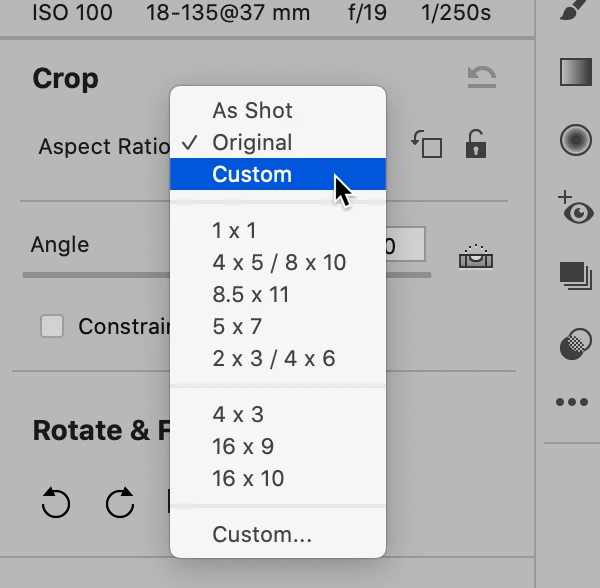Open the three-dot More options menu
The width and height of the screenshot is (600, 588).
coord(572,402)
